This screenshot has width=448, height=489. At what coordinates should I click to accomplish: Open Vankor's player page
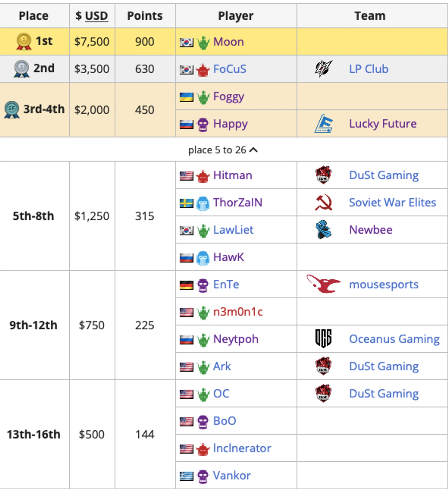232,475
